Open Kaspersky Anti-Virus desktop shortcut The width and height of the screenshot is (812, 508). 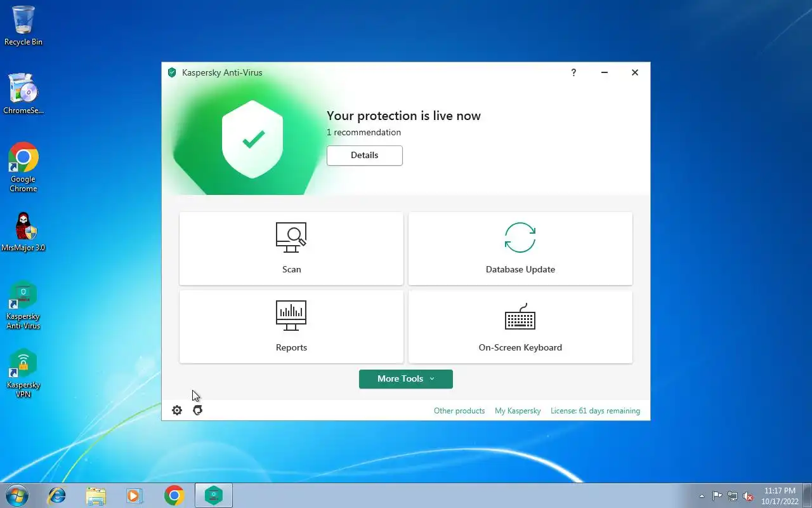coord(23,305)
